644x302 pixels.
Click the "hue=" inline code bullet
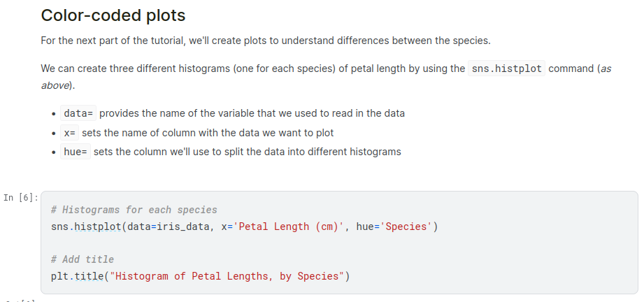(75, 152)
